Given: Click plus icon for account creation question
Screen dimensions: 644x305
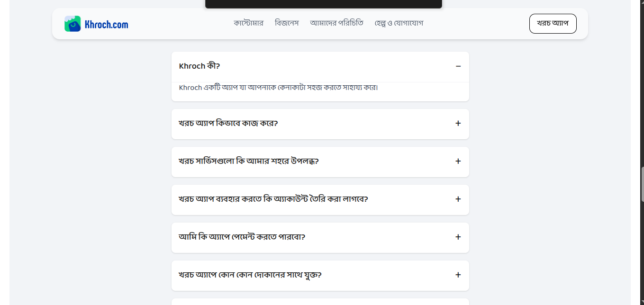Looking at the screenshot, I should 458,199.
